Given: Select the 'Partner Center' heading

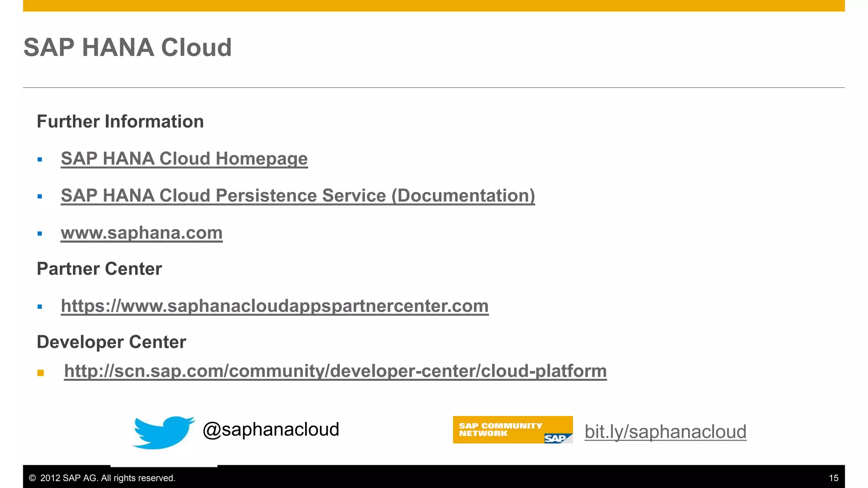Looking at the screenshot, I should [x=100, y=269].
